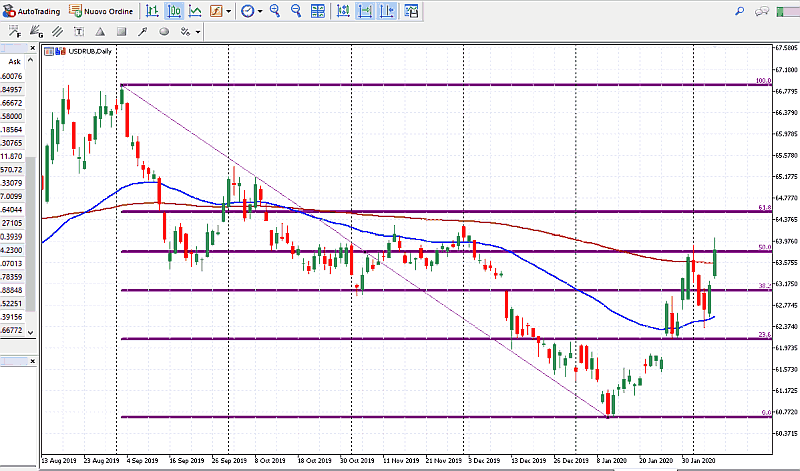This screenshot has height=471, width=800.
Task: Expand the indicators list dropdown arrow
Action: (229, 11)
